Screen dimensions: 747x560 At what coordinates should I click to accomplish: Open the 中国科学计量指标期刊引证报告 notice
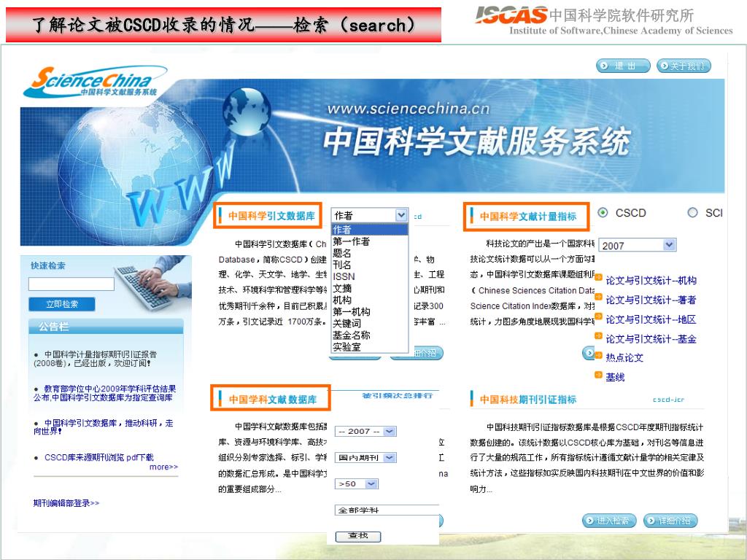tap(96, 359)
